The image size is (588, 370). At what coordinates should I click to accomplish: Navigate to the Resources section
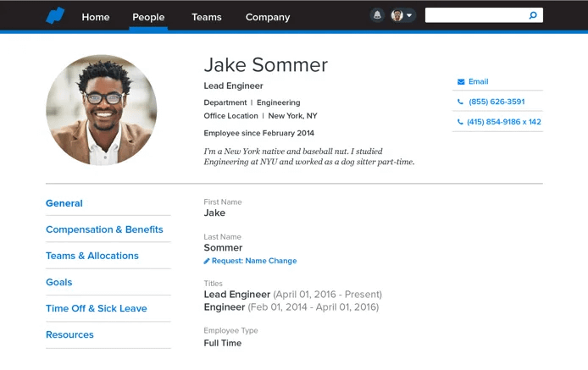click(69, 334)
